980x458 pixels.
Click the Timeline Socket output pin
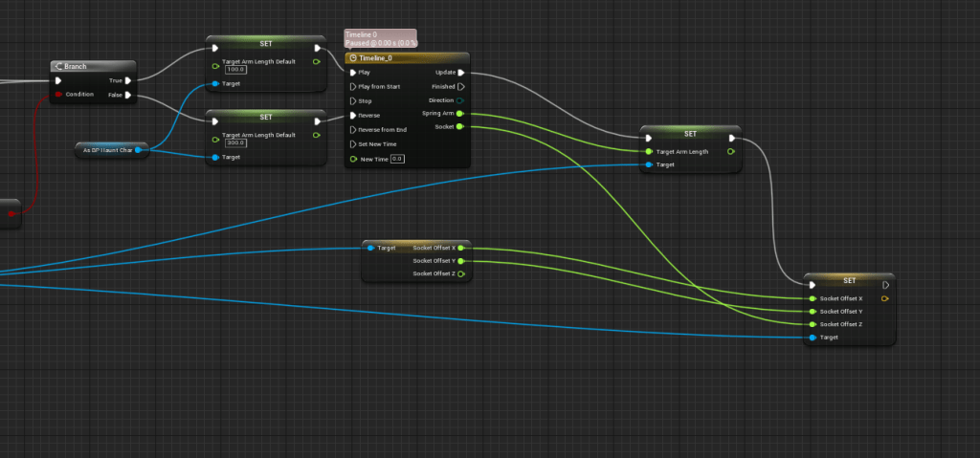(460, 126)
